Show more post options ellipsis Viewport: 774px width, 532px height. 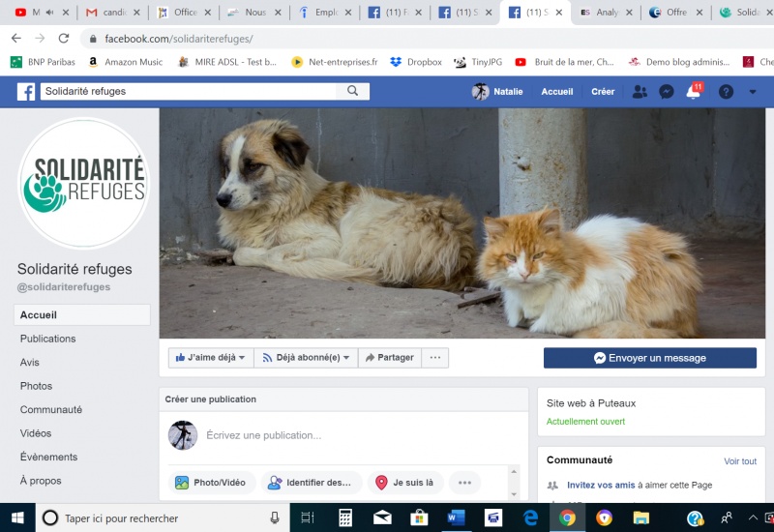point(464,482)
